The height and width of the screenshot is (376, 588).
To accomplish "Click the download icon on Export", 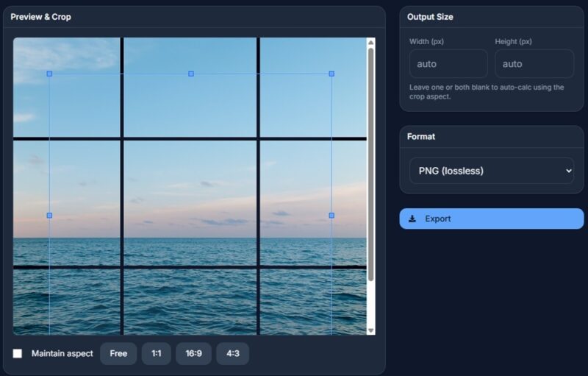I will [412, 219].
